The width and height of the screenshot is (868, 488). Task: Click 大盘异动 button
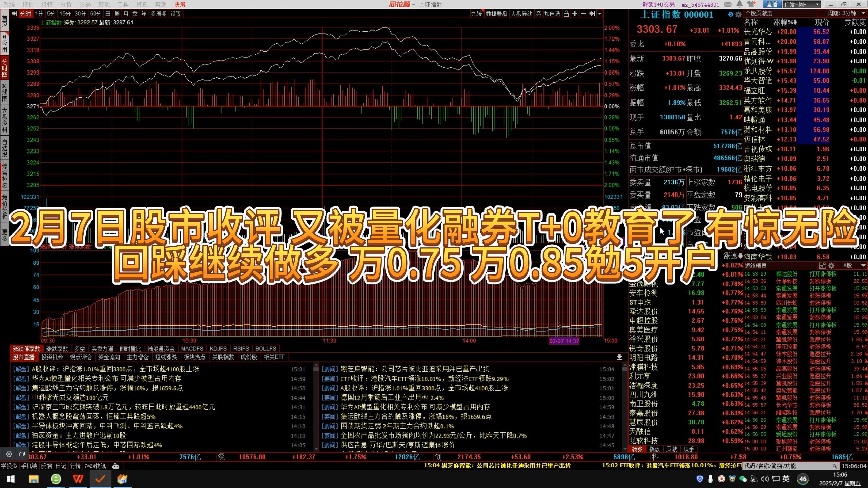(x=521, y=14)
